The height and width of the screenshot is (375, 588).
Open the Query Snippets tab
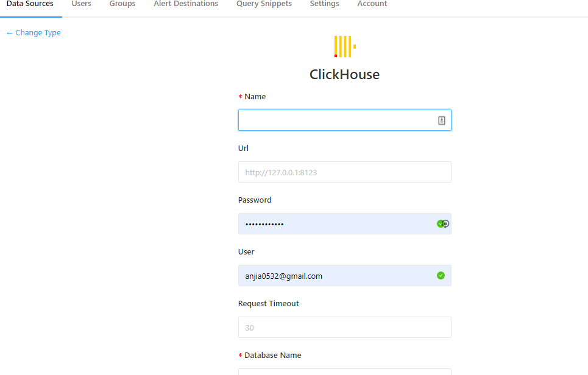264,4
